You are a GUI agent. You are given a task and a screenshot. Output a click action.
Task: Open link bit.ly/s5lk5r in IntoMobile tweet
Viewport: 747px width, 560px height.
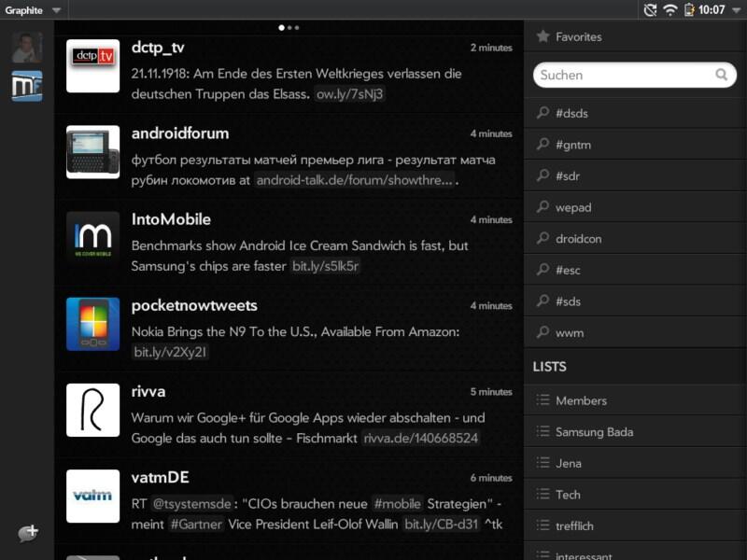point(325,266)
